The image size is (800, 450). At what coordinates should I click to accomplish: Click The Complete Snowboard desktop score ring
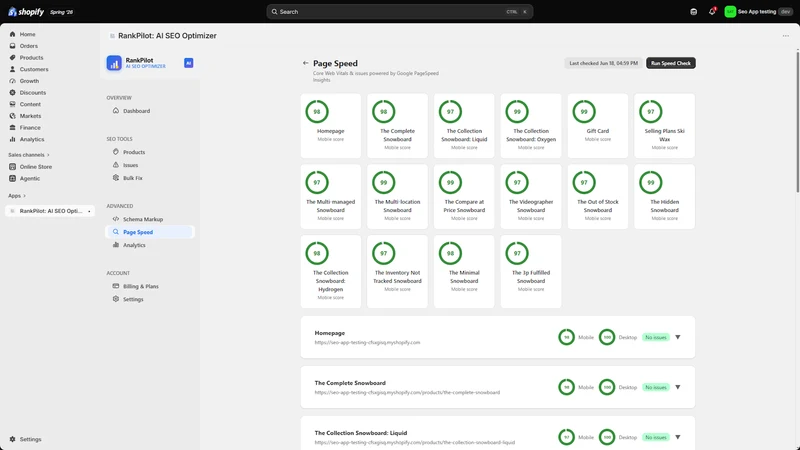point(607,387)
